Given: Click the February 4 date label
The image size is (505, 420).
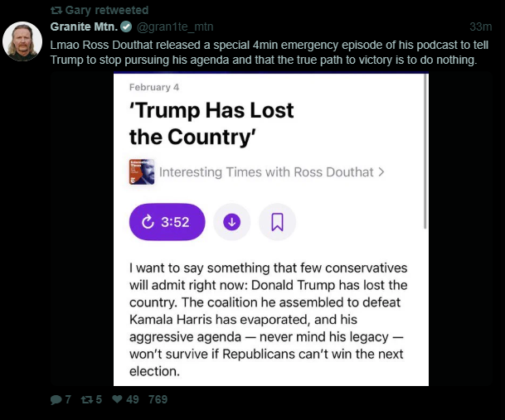Looking at the screenshot, I should point(154,87).
